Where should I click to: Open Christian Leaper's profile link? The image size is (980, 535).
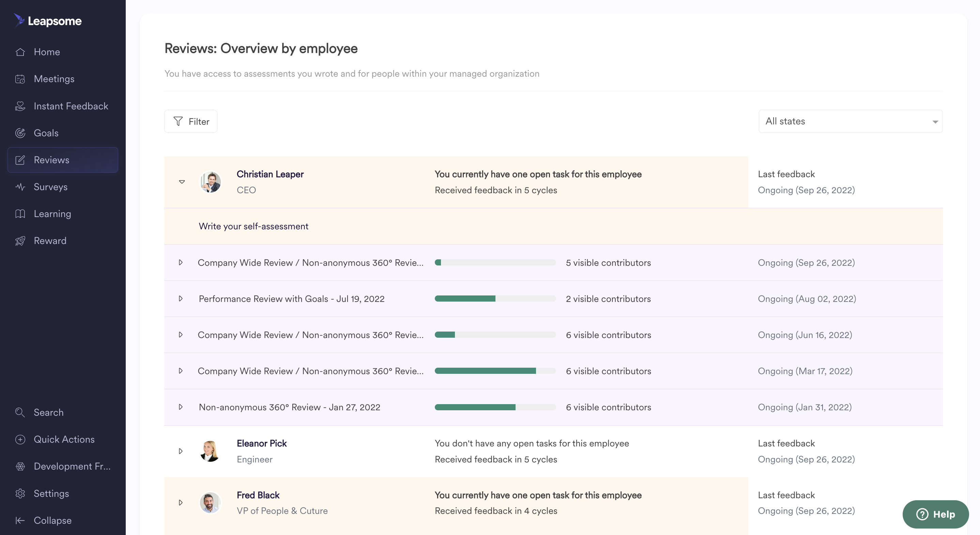tap(270, 174)
